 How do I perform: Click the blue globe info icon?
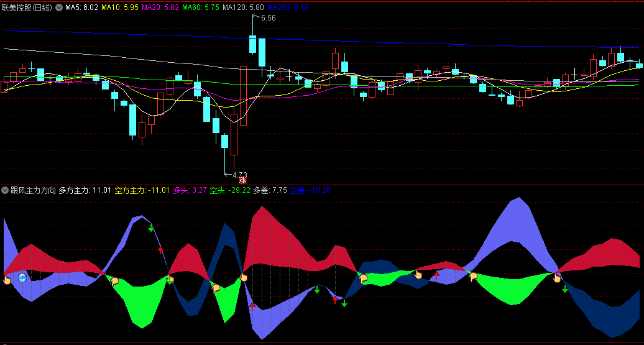22,278
